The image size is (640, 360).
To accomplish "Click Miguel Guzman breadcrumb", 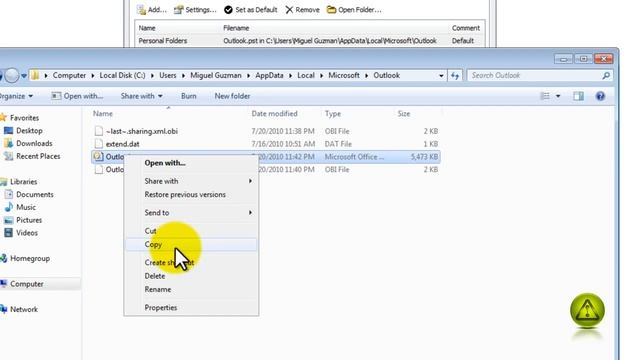I will coord(216,76).
